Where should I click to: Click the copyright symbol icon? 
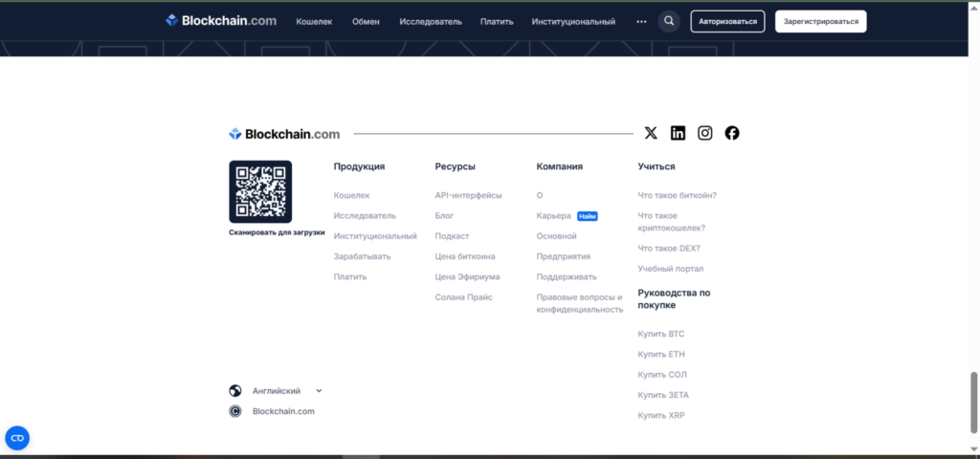(235, 411)
